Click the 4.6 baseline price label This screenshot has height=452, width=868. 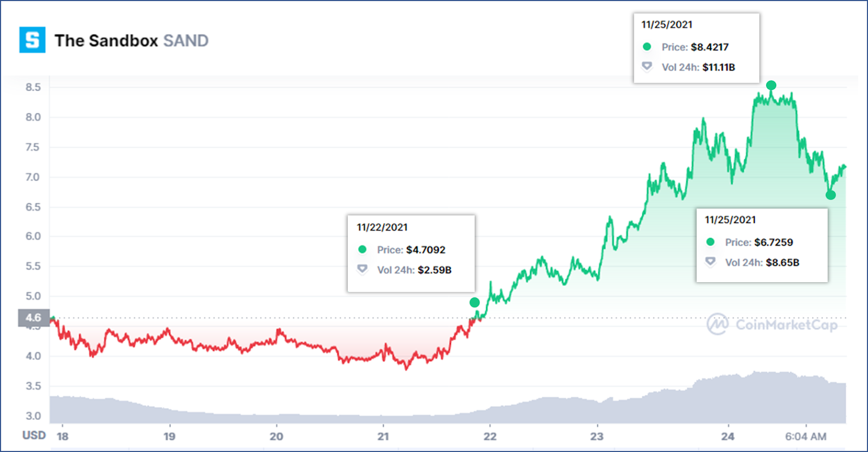(x=34, y=317)
